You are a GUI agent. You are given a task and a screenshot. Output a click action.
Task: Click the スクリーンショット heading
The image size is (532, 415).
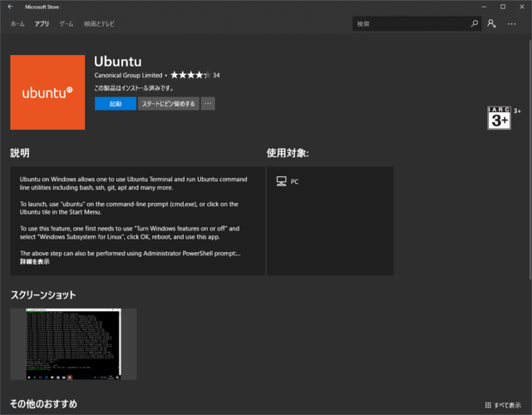tap(43, 295)
